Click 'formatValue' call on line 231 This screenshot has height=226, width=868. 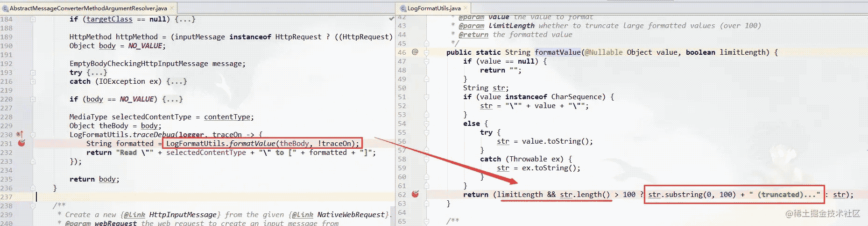pyautogui.click(x=252, y=144)
